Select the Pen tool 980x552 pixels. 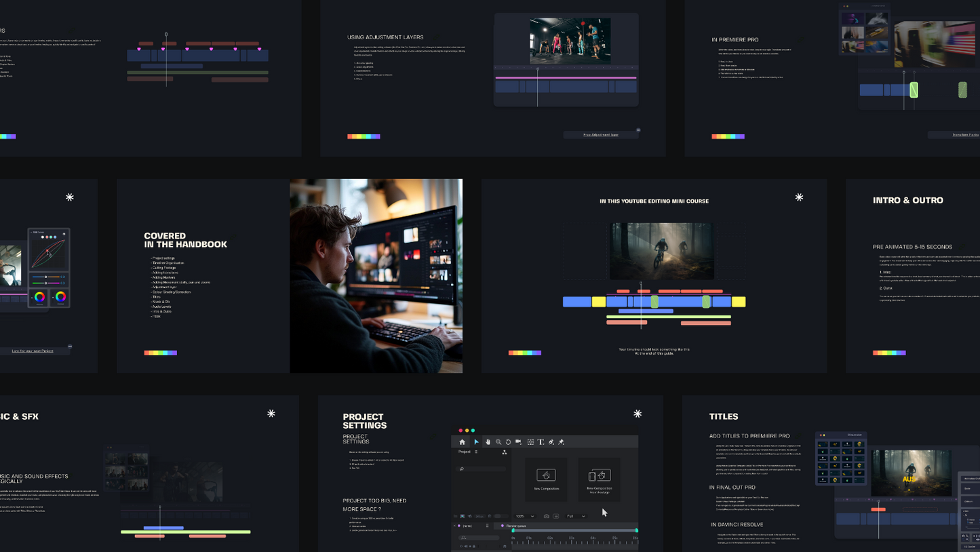point(551,442)
